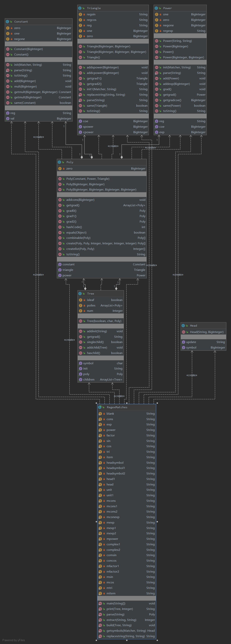Select the Power(String, String) constructor
Screen dimensions: 231x644
click(x=180, y=41)
